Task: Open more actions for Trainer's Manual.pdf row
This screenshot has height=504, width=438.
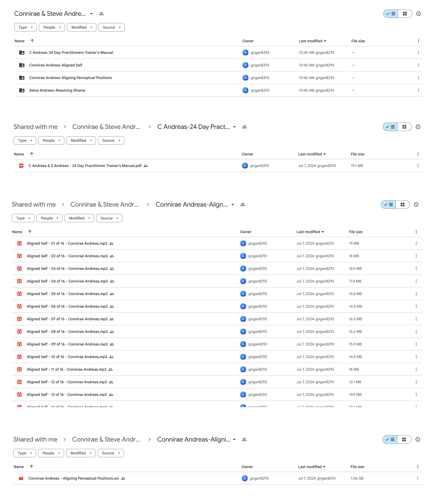Action: (418, 166)
